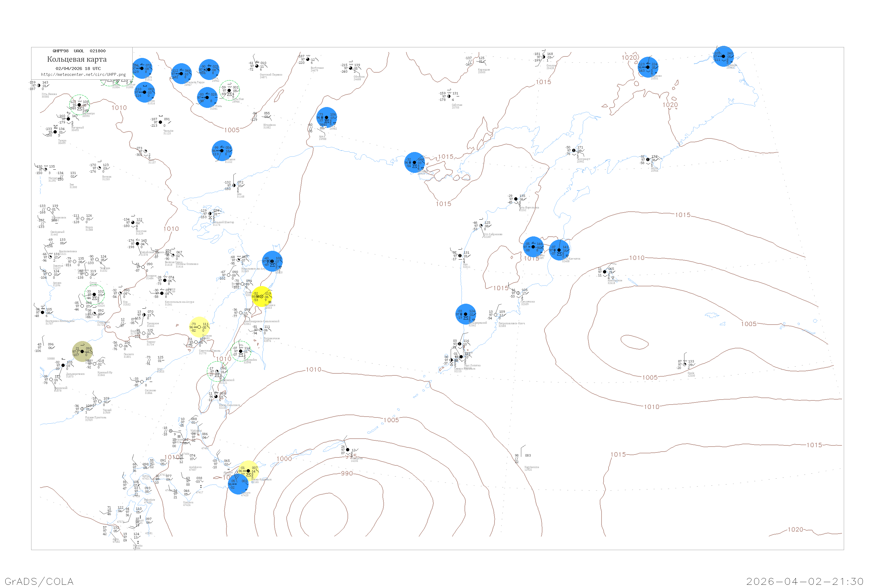The image size is (882, 588).
Task: Click the green dashed circle at Neryungri station
Action: pos(79,105)
